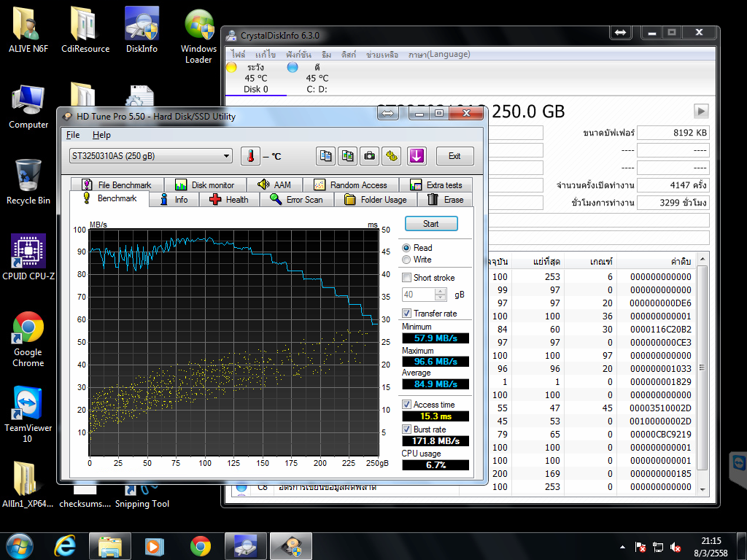Select the Write radio button
The image size is (747, 560).
click(x=407, y=260)
